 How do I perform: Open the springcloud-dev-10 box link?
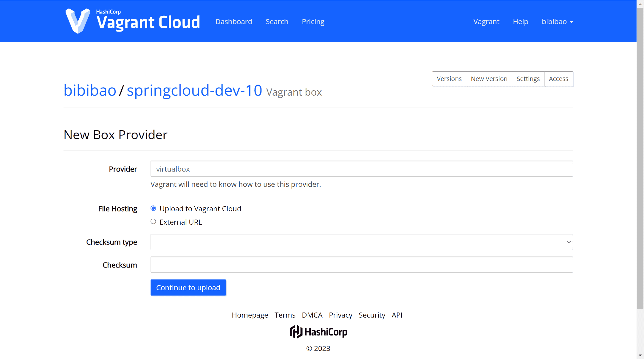[x=194, y=90]
